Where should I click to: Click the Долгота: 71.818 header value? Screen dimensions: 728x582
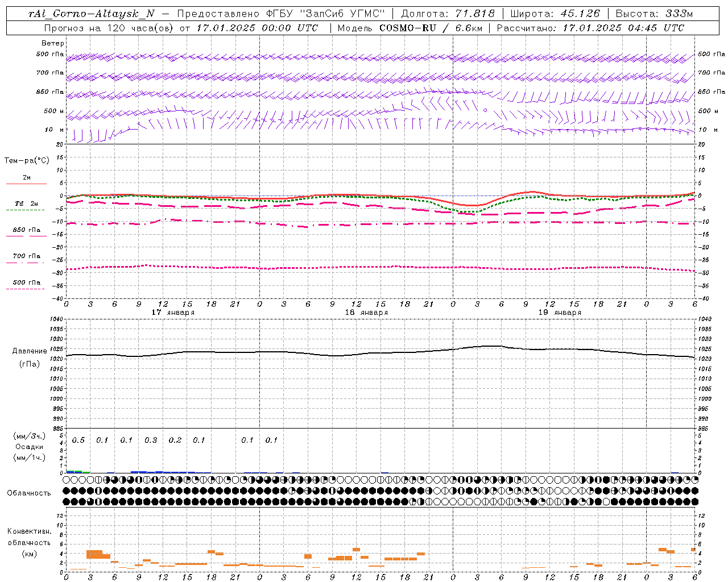pyautogui.click(x=448, y=14)
